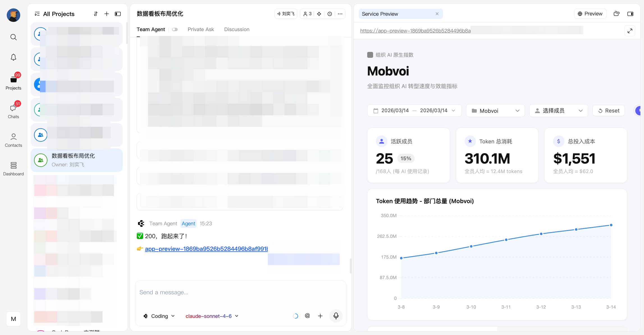Start voice input with microphone button
The height and width of the screenshot is (335, 644).
(x=336, y=316)
